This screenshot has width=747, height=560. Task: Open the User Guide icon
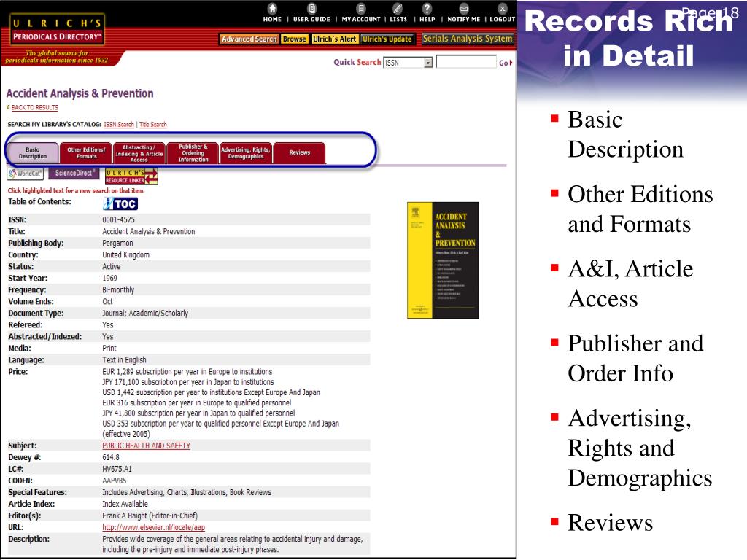coord(311,9)
